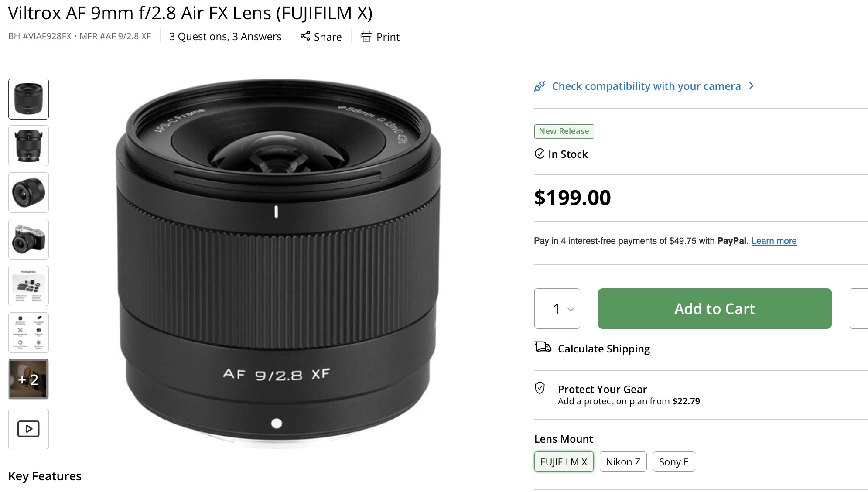868x492 pixels.
Task: Click the chevron beside compatibility link
Action: tap(751, 86)
